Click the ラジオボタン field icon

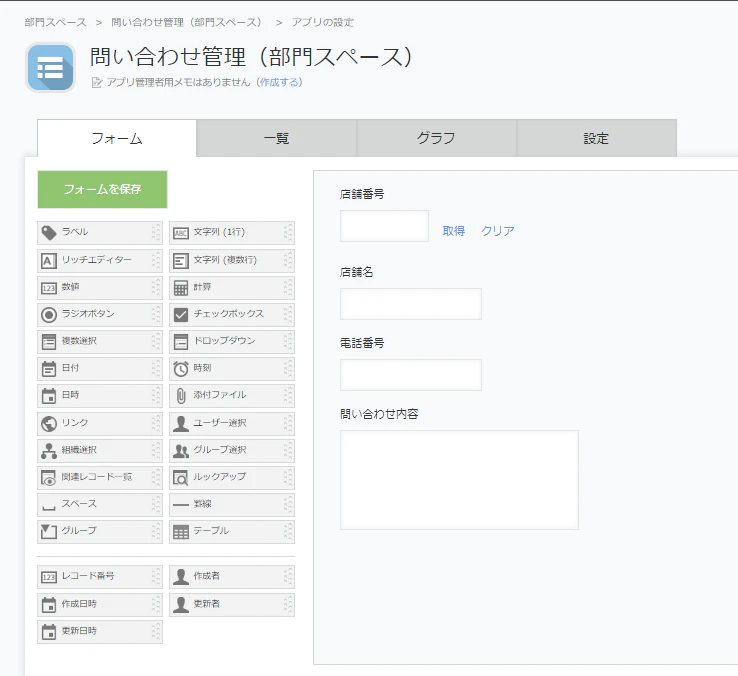(49, 314)
